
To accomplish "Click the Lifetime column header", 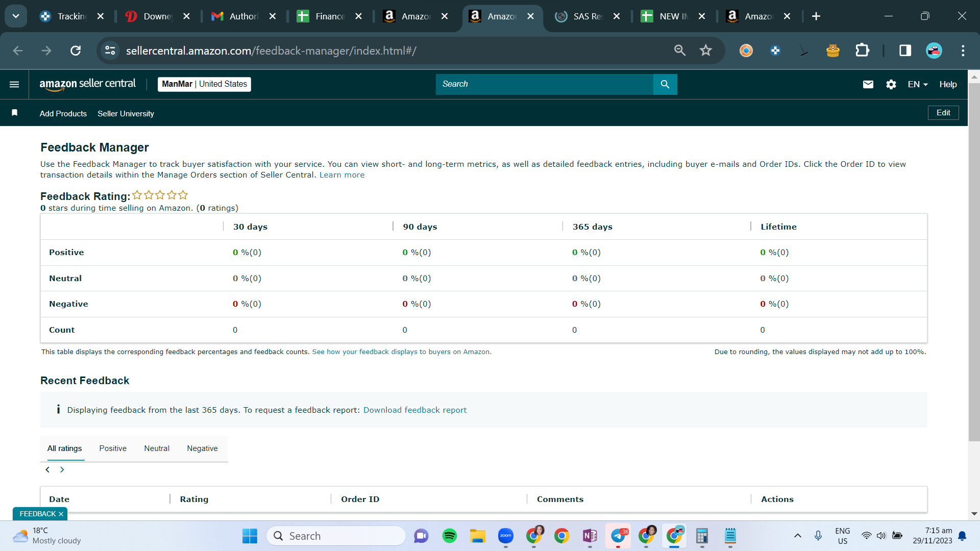I will click(x=778, y=227).
